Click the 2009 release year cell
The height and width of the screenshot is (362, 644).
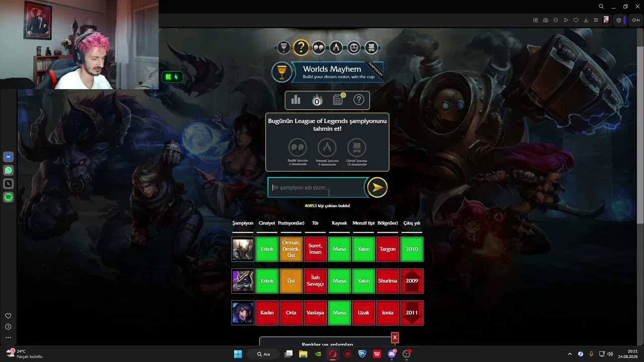pos(412,281)
